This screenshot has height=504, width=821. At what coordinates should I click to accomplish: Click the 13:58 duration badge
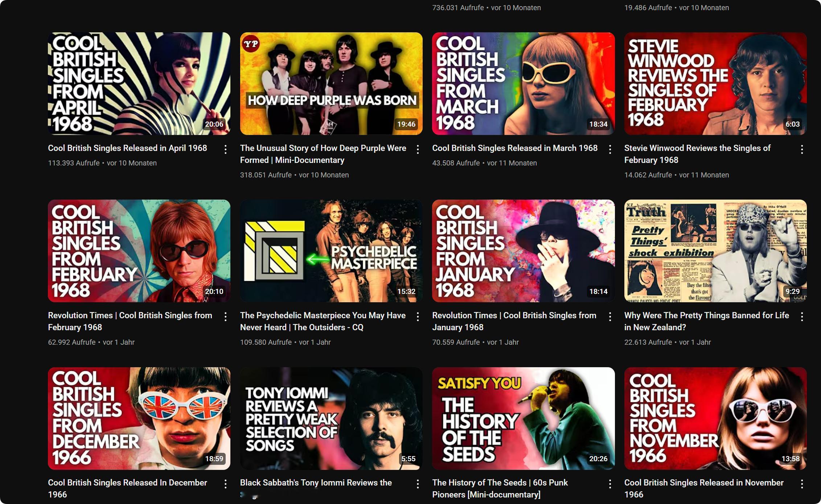click(x=791, y=459)
